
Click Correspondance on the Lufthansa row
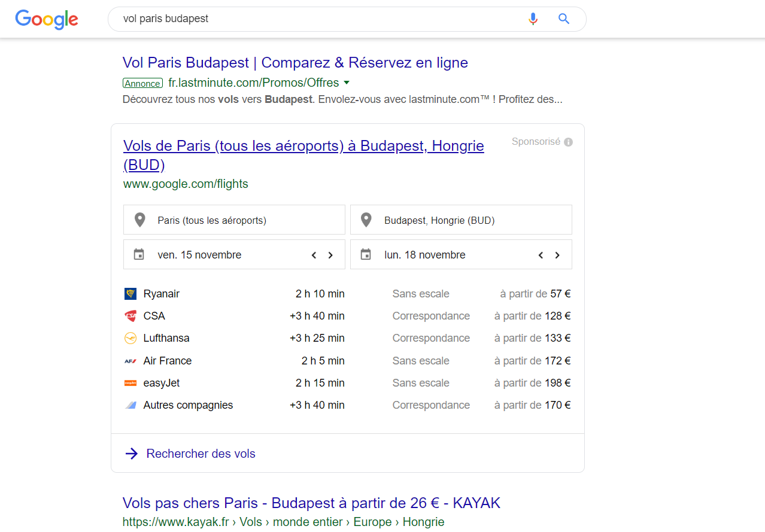click(x=431, y=338)
